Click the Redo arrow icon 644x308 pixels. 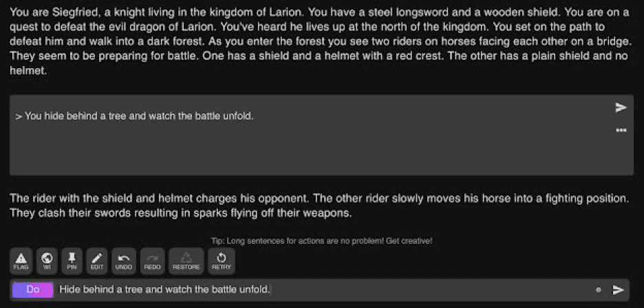pyautogui.click(x=152, y=261)
